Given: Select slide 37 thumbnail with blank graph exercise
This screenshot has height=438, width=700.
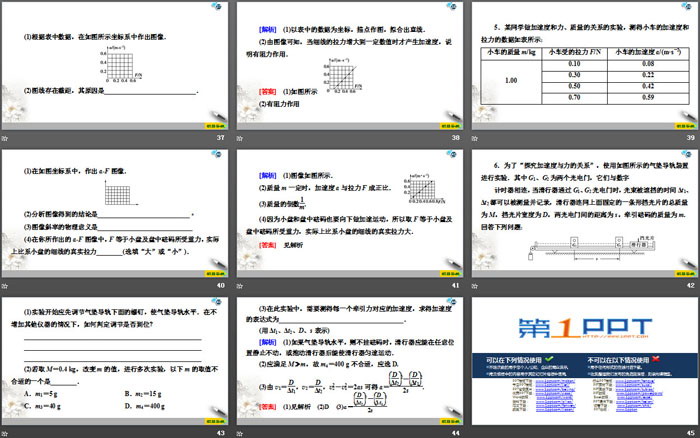Looking at the screenshot, I should (115, 66).
